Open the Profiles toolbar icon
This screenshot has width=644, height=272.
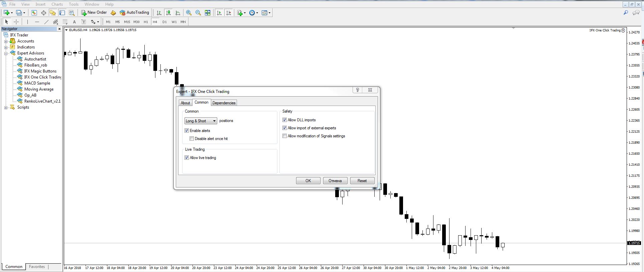pos(19,13)
